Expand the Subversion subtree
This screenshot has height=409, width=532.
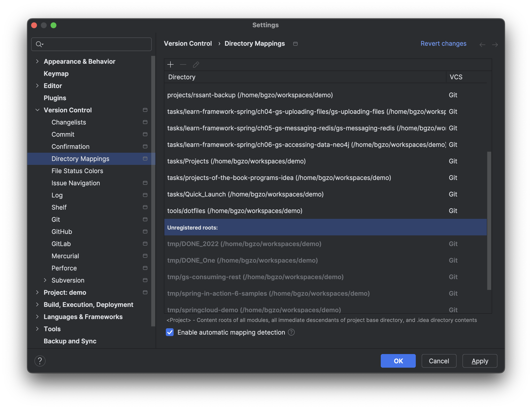click(x=45, y=280)
